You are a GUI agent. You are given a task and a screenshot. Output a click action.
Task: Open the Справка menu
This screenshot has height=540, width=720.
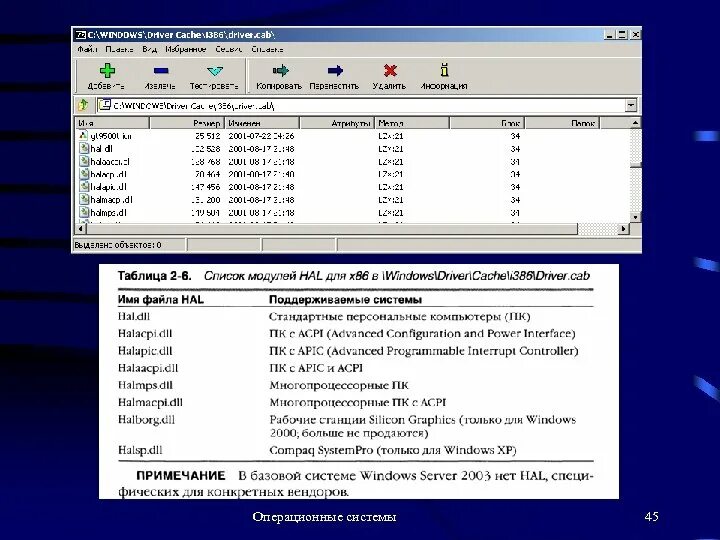[267, 49]
